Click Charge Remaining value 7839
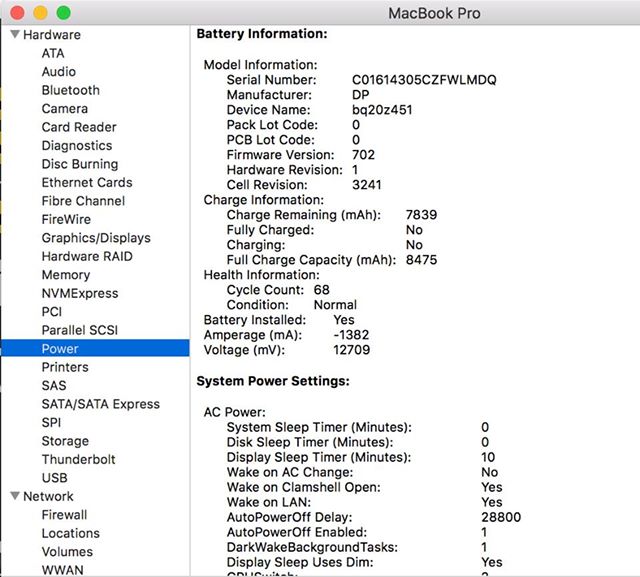Screen dimensions: 640x577 421,215
